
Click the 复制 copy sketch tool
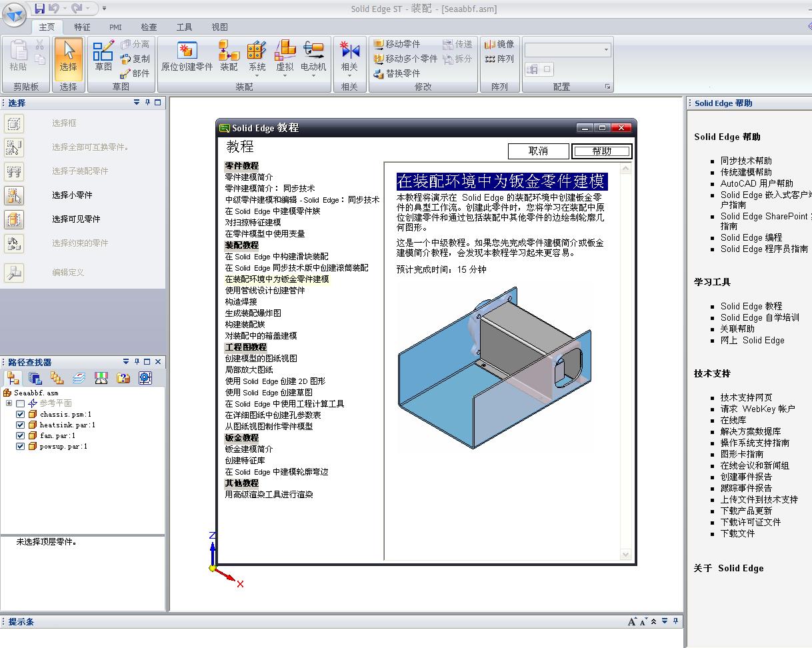pos(135,59)
